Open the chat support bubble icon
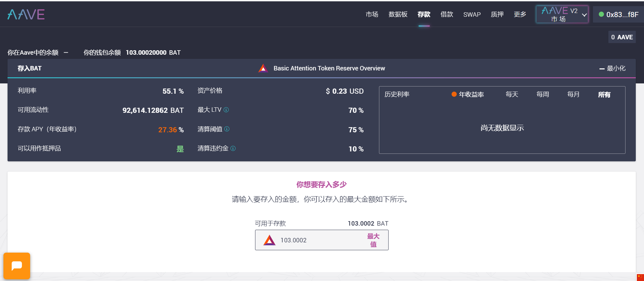This screenshot has width=644, height=281. [x=17, y=266]
